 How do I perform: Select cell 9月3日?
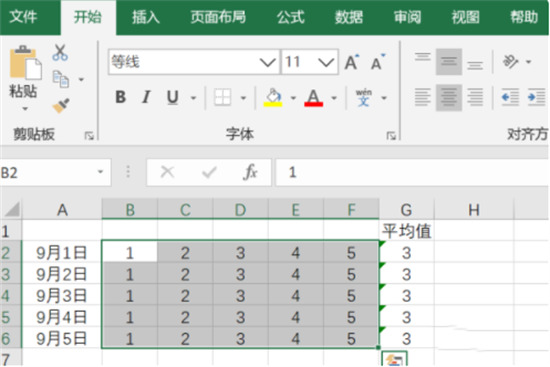tap(62, 296)
